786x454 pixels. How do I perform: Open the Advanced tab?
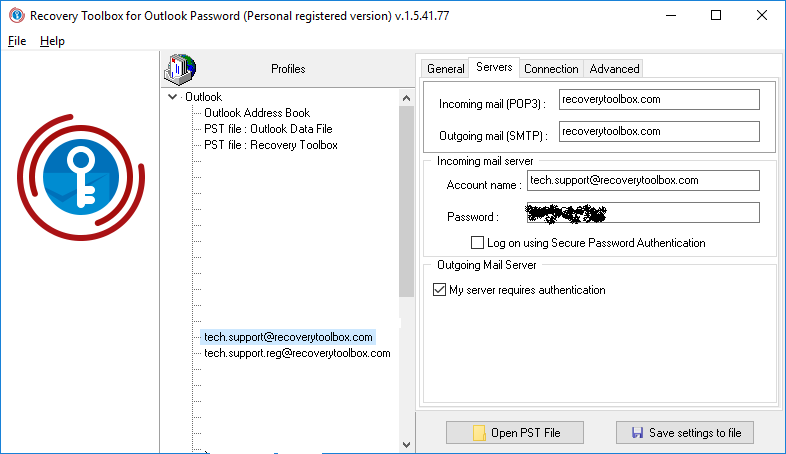614,69
